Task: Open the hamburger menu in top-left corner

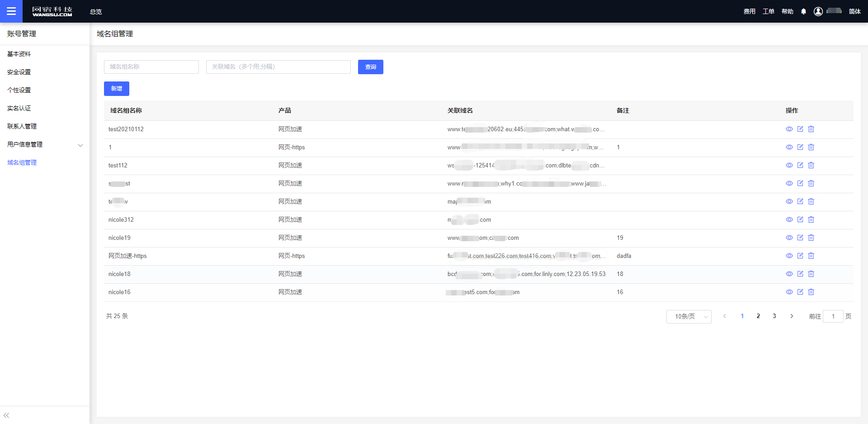Action: (11, 11)
